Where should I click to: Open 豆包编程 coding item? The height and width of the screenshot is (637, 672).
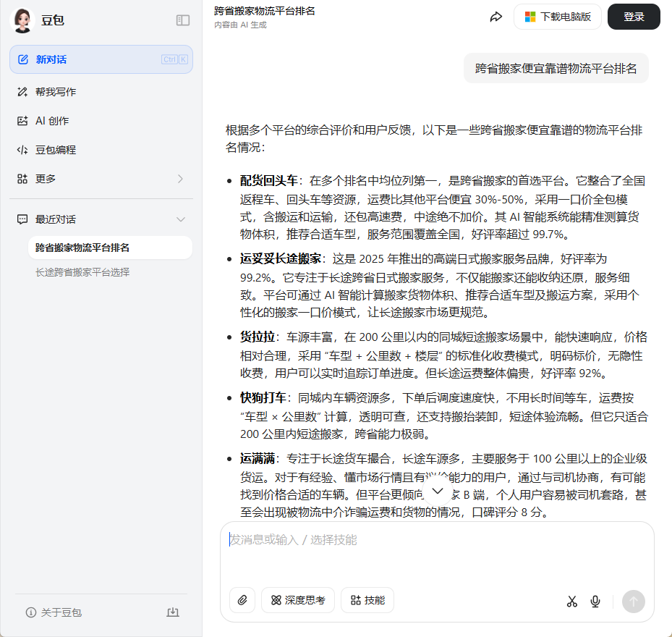(x=101, y=150)
